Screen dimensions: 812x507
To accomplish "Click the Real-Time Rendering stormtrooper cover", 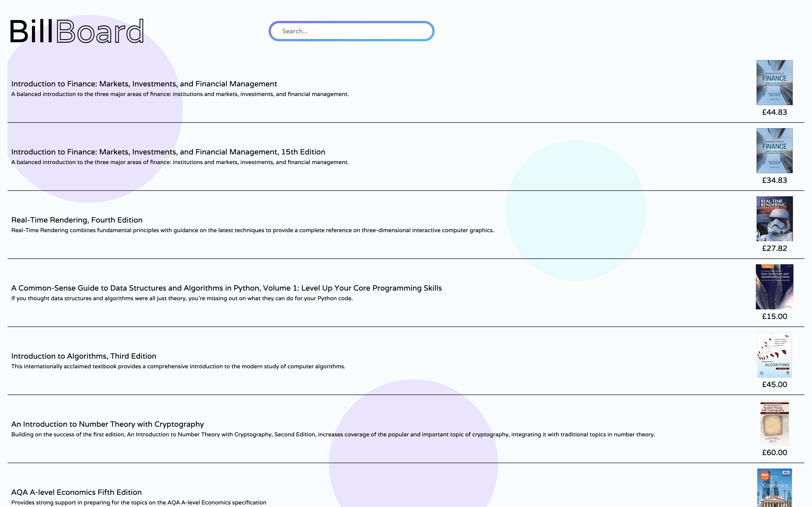I will 774,219.
